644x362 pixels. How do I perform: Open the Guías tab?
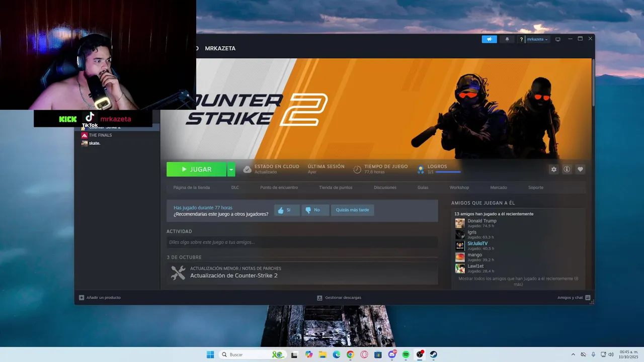[423, 188]
